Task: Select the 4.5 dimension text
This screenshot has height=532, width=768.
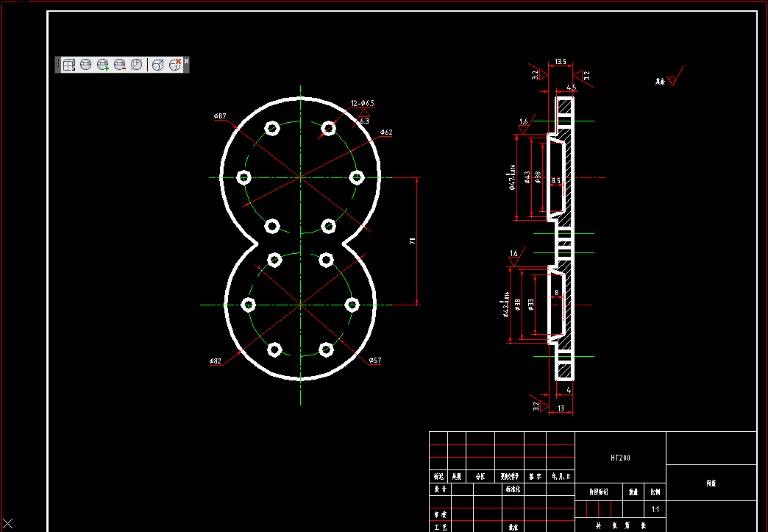Action: click(572, 88)
